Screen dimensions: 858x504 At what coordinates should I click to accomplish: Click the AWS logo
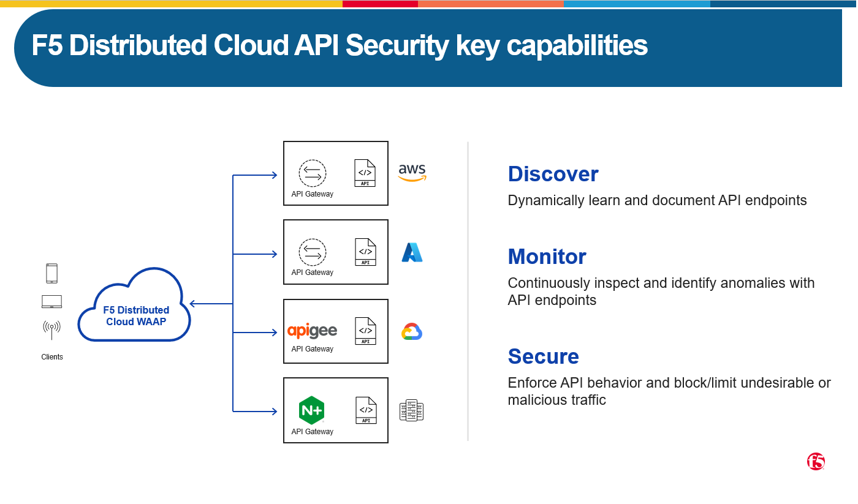pos(412,173)
